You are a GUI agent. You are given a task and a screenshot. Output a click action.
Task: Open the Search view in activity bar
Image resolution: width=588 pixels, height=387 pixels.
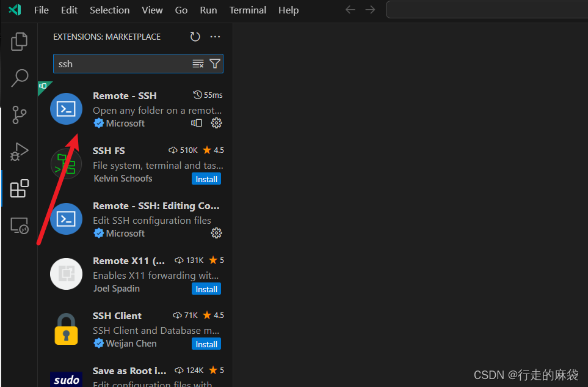point(19,78)
